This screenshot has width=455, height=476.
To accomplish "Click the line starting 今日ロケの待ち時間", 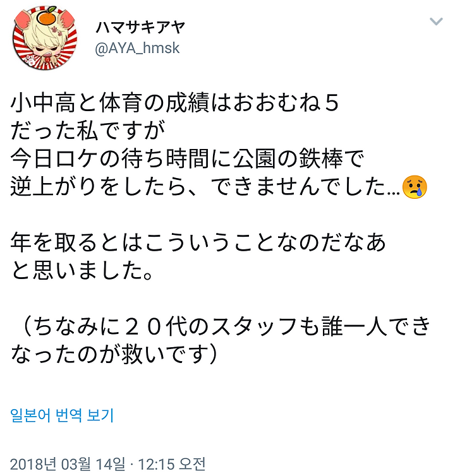I will [187, 158].
